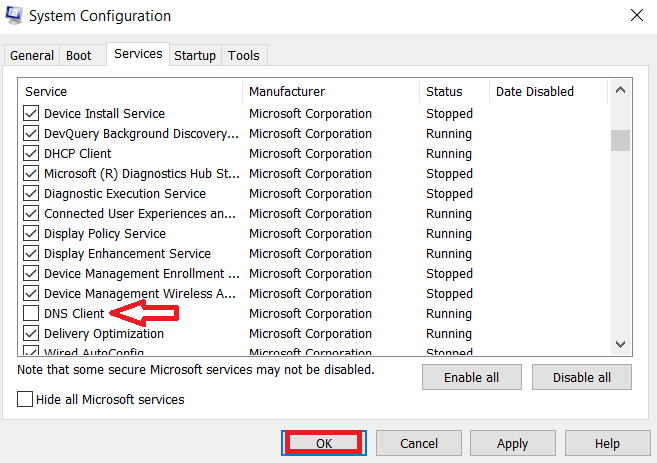Select Display Enhancement Service name
Image resolution: width=657 pixels, height=463 pixels.
[127, 253]
